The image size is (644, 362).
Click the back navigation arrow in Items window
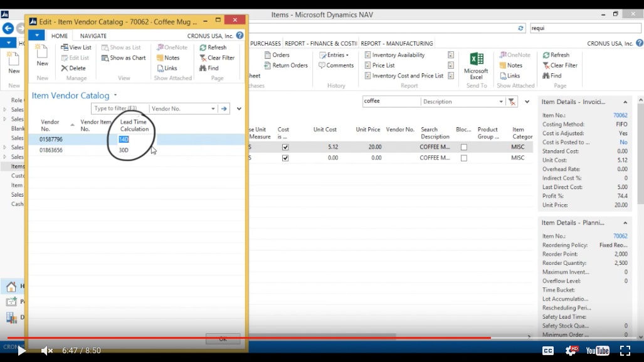[x=8, y=28]
